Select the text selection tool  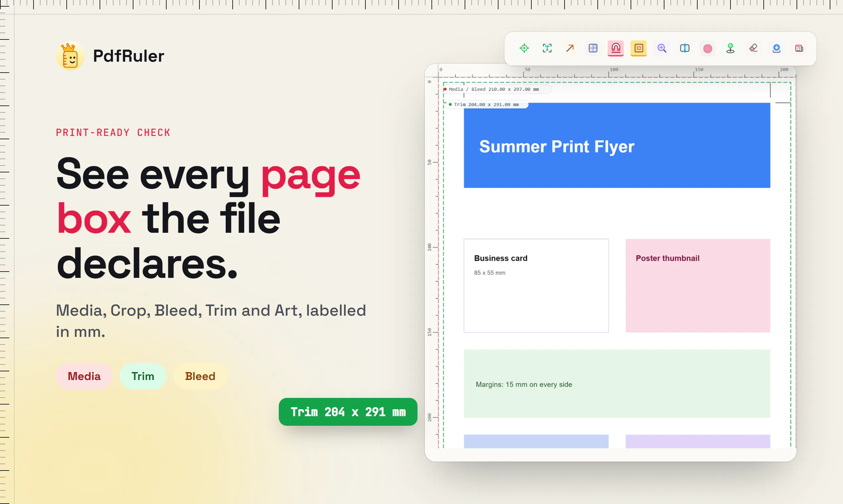point(547,48)
